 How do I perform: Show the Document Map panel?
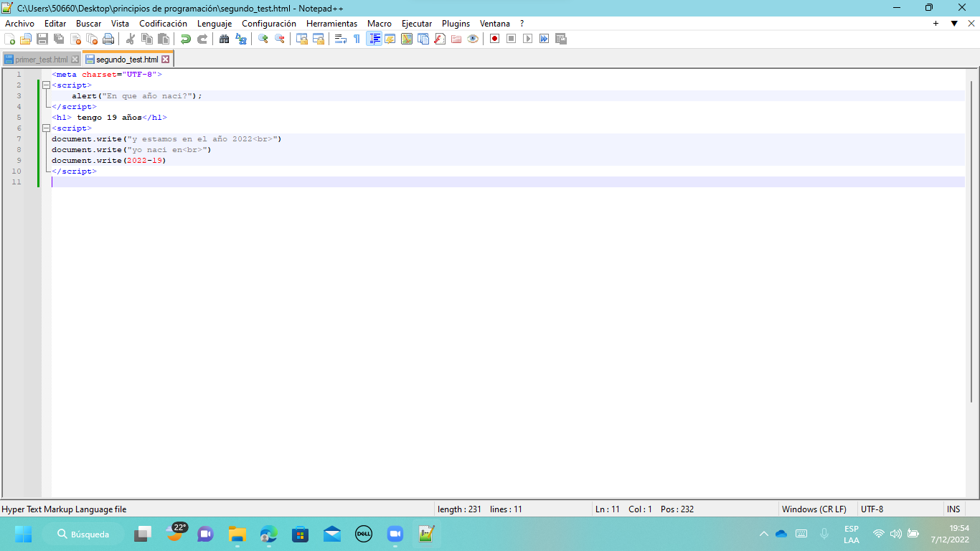[x=407, y=39]
